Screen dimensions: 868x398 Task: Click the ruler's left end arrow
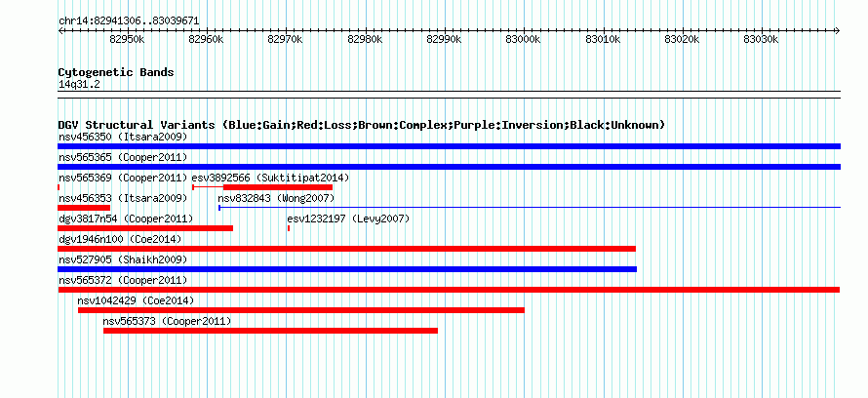pos(60,31)
